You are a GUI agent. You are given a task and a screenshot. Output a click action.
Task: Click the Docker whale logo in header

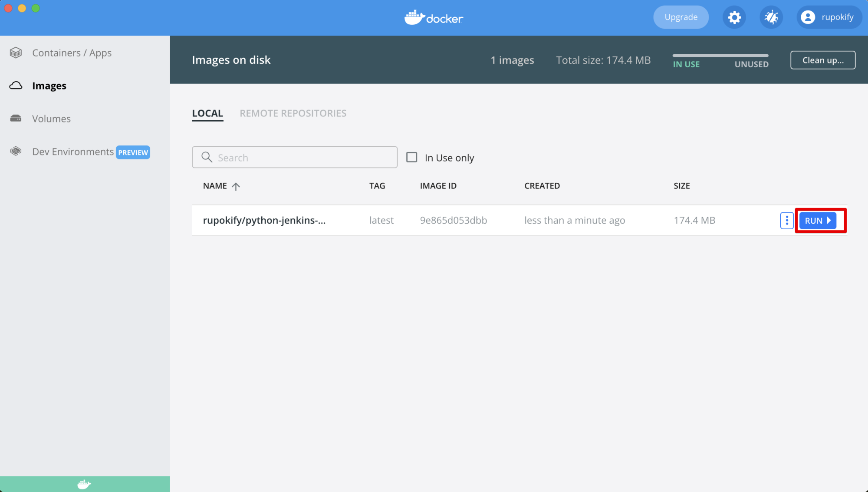pos(434,17)
